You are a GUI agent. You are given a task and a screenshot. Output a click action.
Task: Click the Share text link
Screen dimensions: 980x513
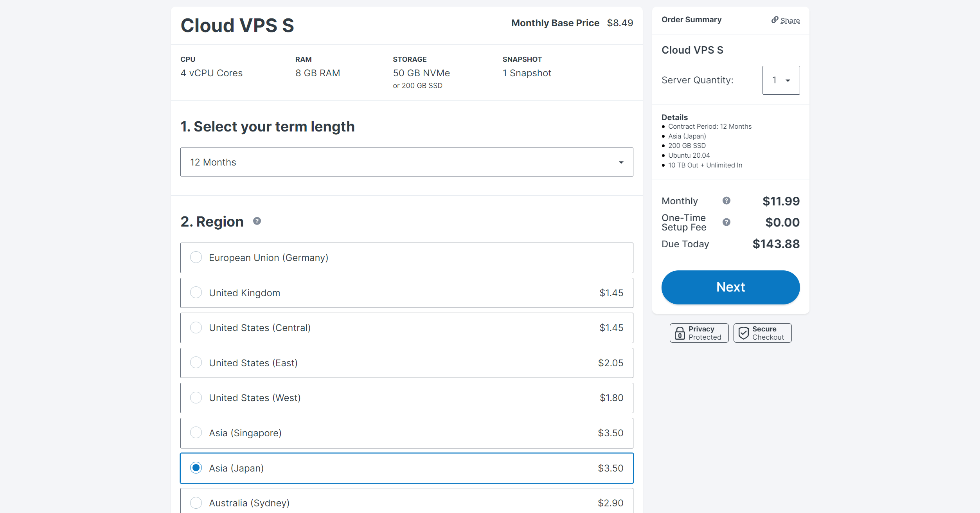click(790, 21)
